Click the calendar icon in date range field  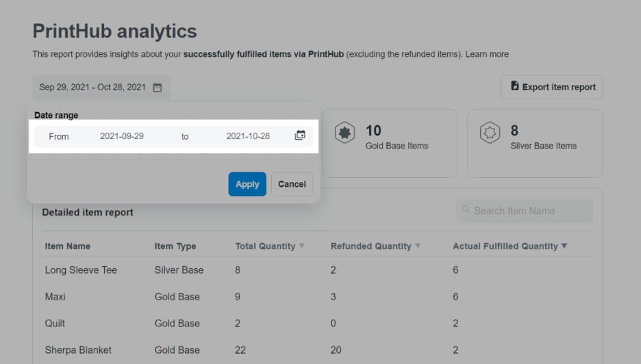(299, 136)
